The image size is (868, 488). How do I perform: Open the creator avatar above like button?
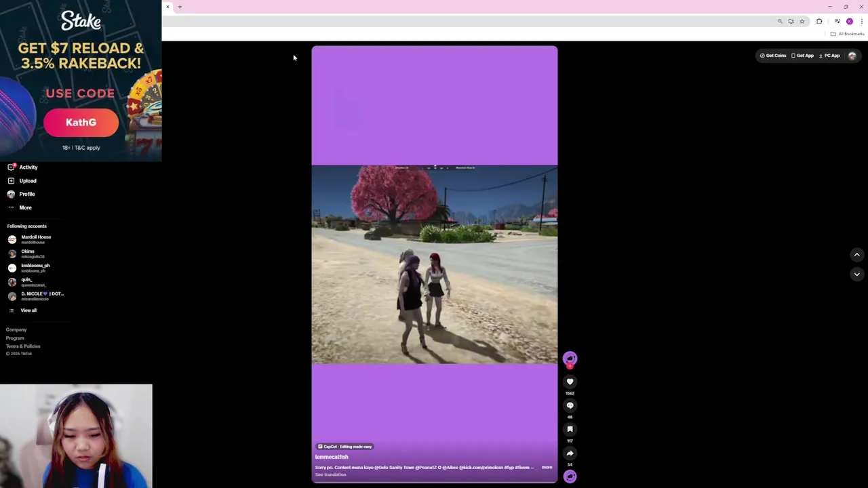[570, 358]
